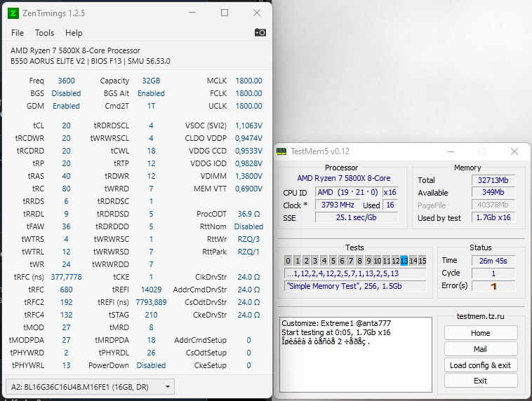Click the VDDG IOD value 0,9828V
The image size is (532, 401).
tap(248, 163)
